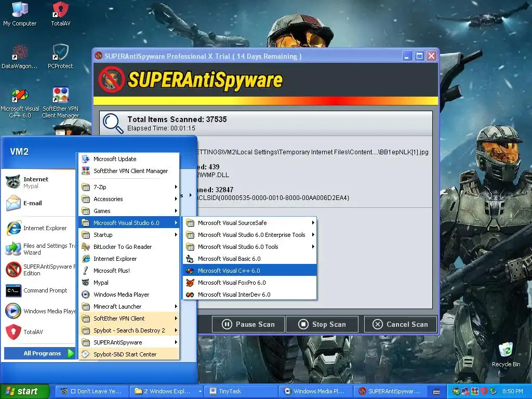
Task: Open Command Prompt from the start menu
Action: tap(39, 290)
